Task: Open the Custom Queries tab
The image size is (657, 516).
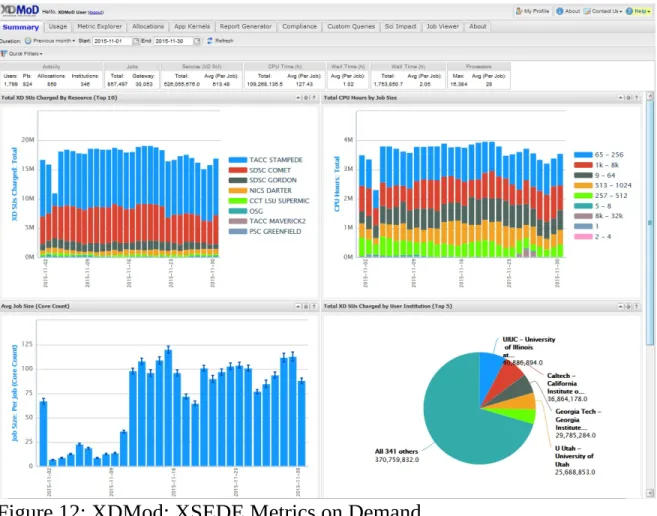Action: [351, 26]
